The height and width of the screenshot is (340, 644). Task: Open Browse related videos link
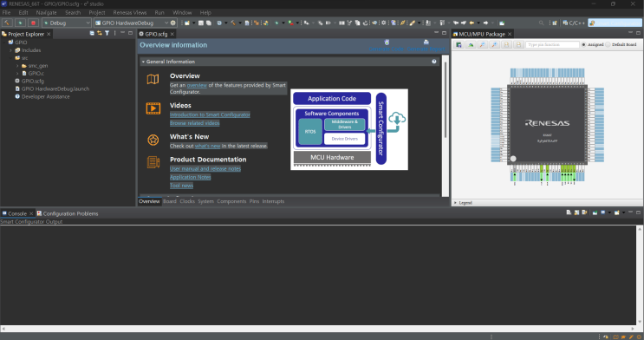(x=195, y=123)
